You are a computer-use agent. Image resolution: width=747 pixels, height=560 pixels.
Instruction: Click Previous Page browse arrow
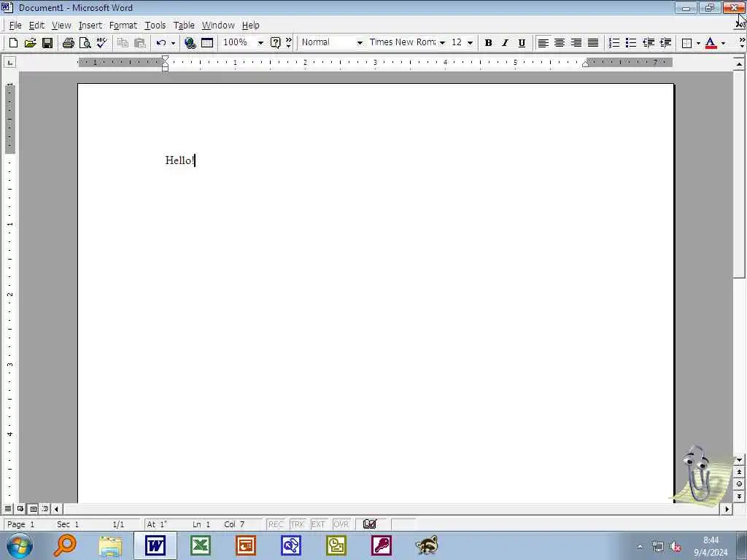tap(740, 472)
